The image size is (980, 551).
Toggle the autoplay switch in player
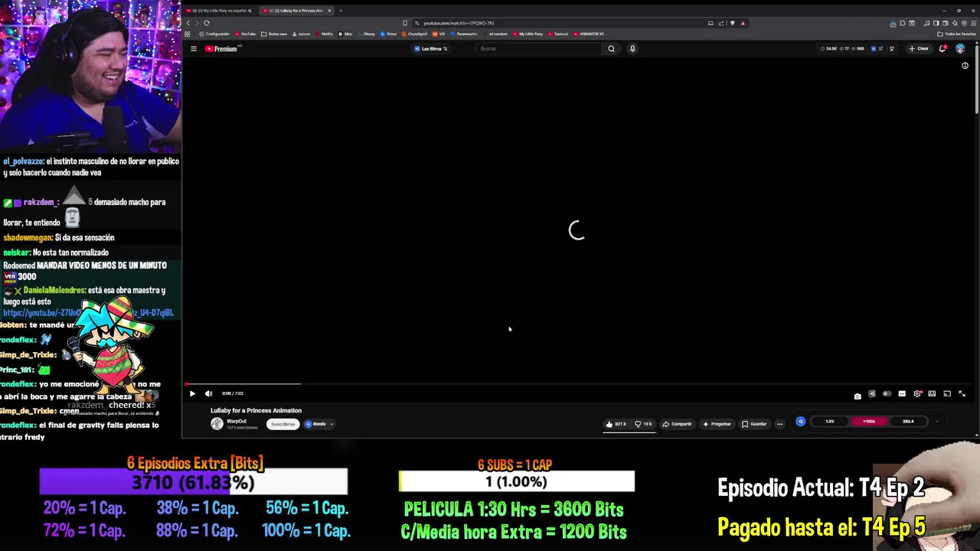click(887, 393)
